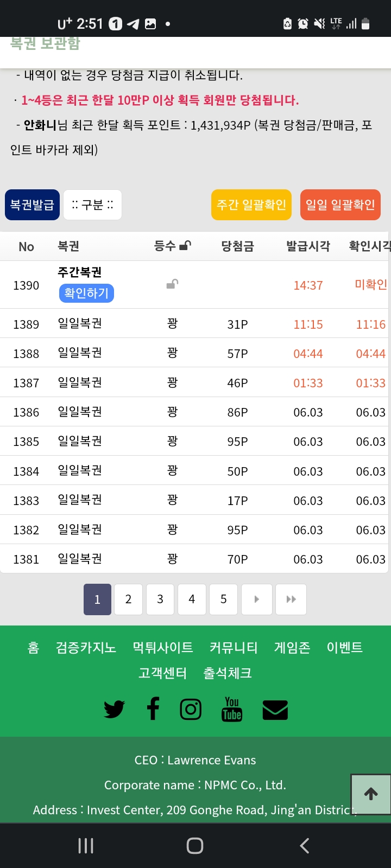Open the YouTube social link
The image size is (391, 868).
[232, 709]
